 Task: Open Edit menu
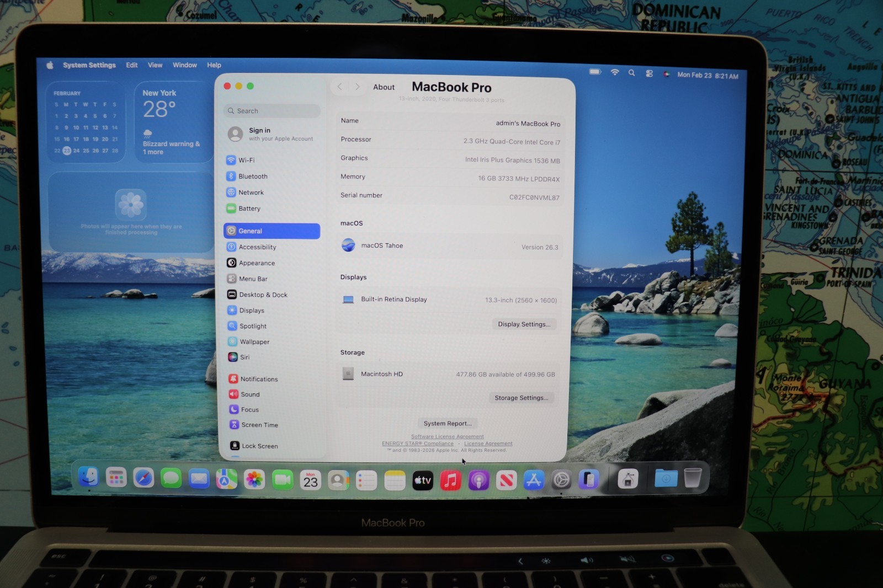pos(132,65)
